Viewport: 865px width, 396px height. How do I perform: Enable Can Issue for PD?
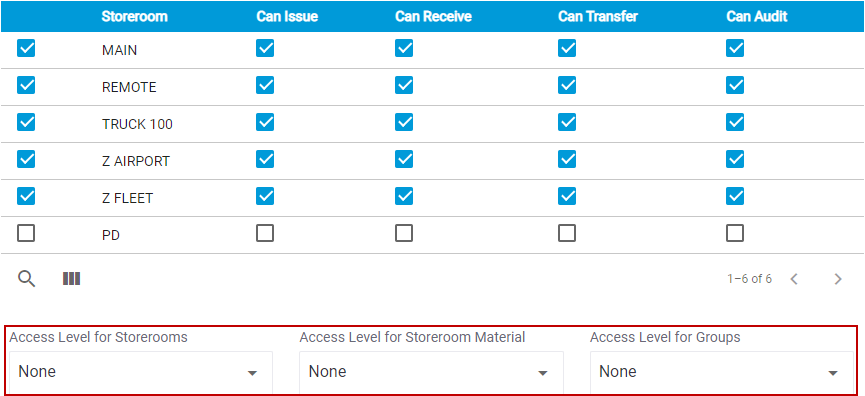265,234
